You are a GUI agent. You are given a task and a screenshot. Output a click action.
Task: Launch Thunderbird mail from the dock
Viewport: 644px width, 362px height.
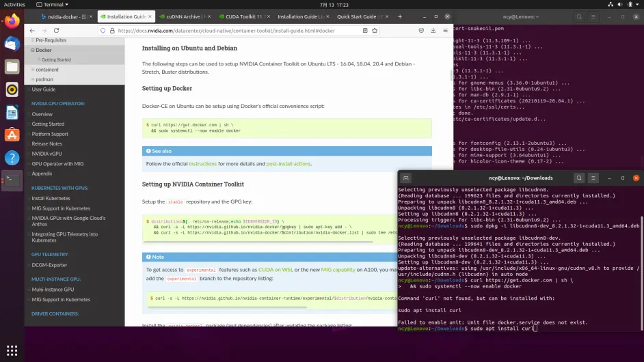(12, 44)
